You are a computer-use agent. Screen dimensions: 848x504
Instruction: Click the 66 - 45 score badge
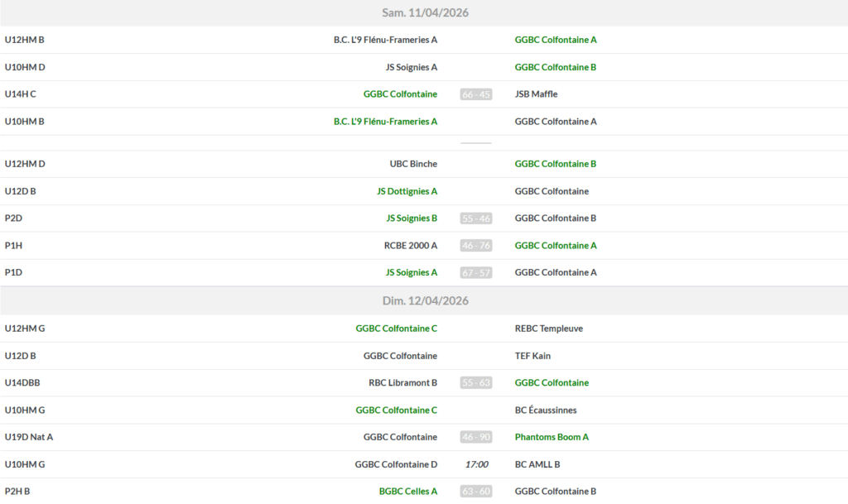click(476, 94)
